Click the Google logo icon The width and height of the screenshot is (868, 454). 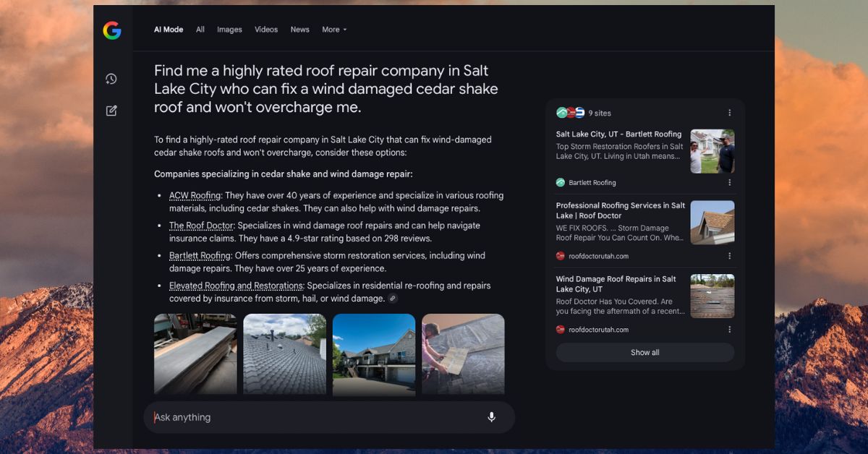111,30
